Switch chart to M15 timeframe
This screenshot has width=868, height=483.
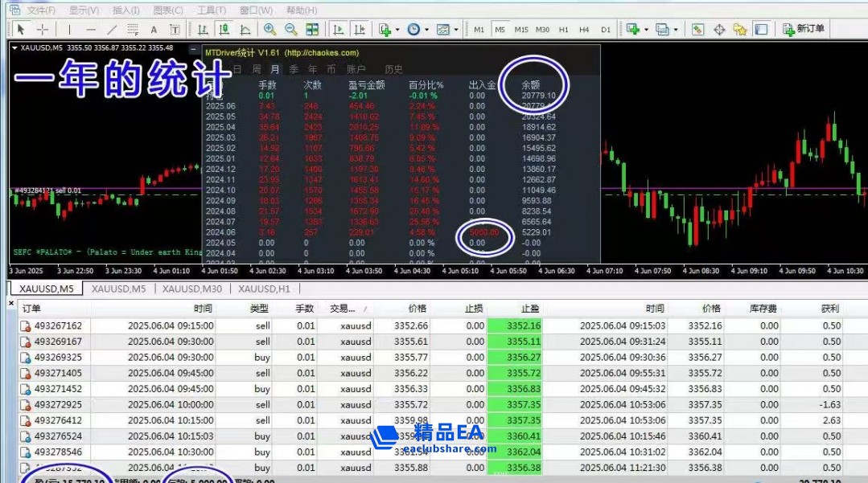click(x=521, y=30)
